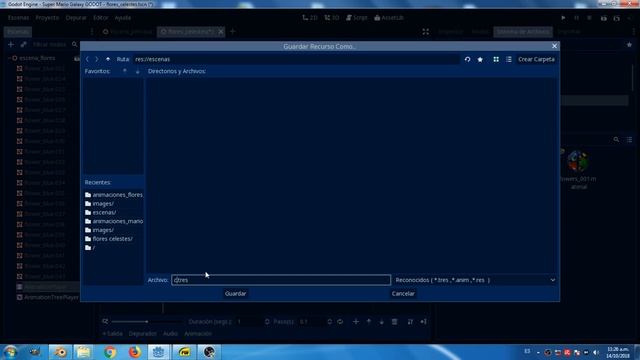Open the Audio bottom panel
This screenshot has width=640, height=360.
(x=170, y=333)
